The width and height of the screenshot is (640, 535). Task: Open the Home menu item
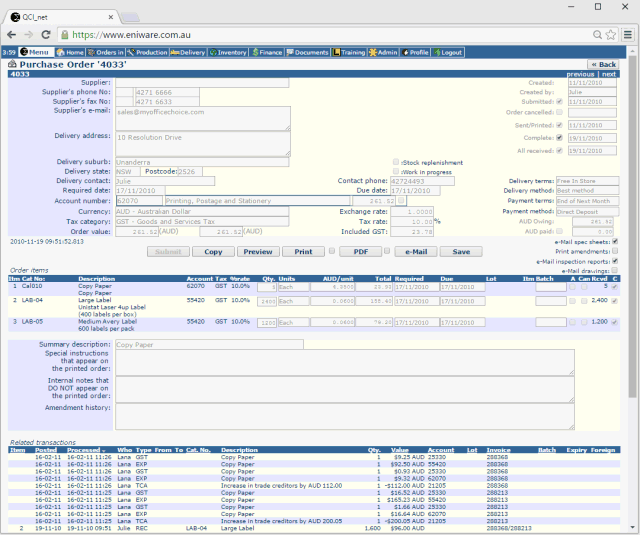[70, 52]
